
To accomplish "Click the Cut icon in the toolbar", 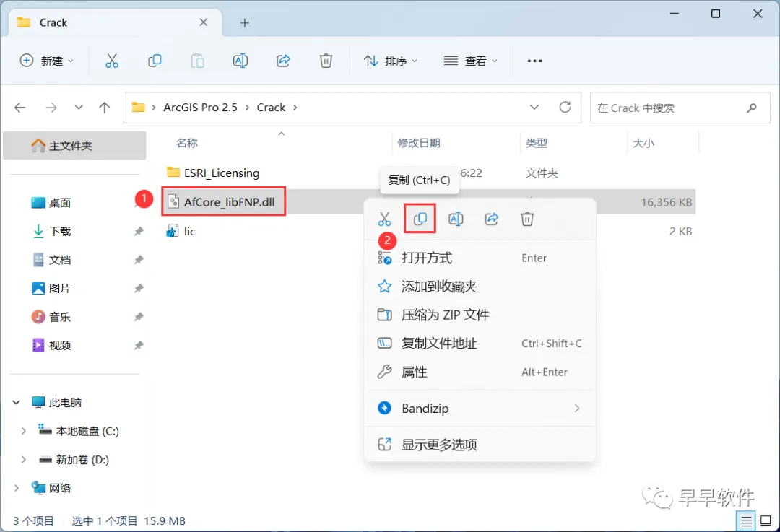I will coord(112,61).
